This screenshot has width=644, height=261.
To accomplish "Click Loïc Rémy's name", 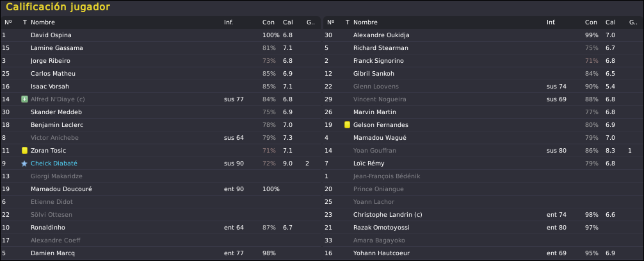I will [369, 164].
